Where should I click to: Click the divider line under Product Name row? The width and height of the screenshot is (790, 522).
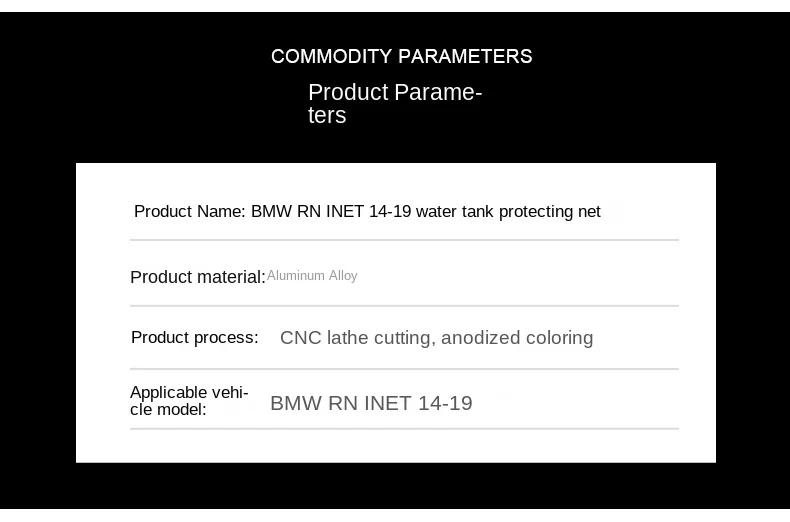point(404,240)
